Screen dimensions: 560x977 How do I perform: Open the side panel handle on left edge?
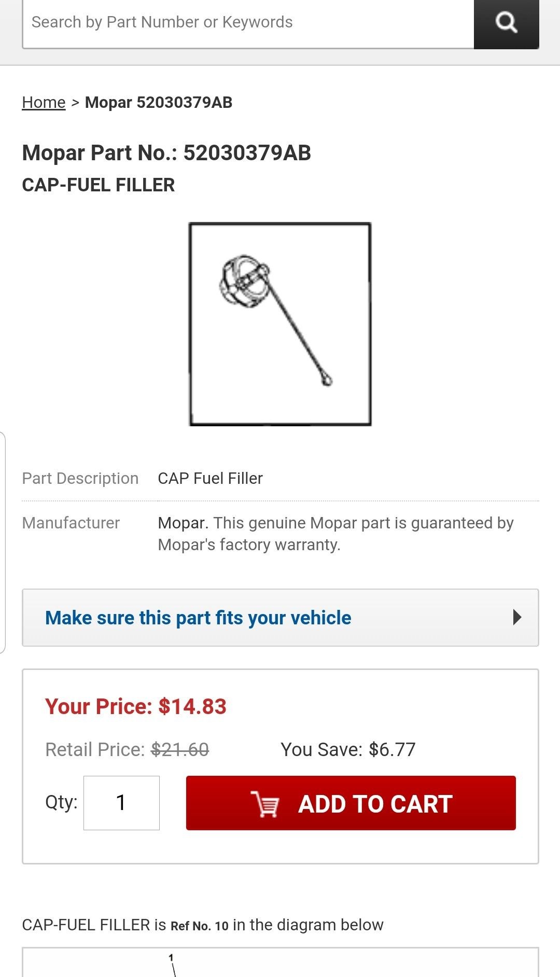click(3, 542)
